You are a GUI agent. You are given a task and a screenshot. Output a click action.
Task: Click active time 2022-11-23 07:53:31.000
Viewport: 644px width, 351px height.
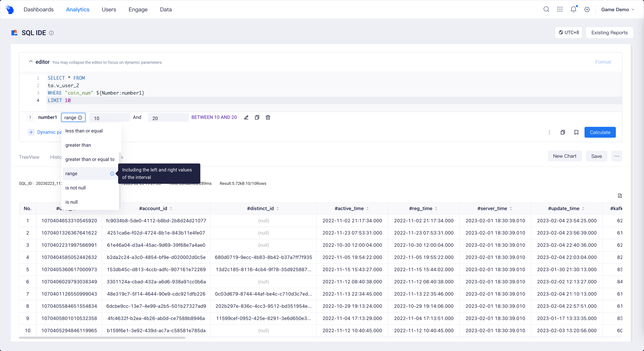[352, 233]
